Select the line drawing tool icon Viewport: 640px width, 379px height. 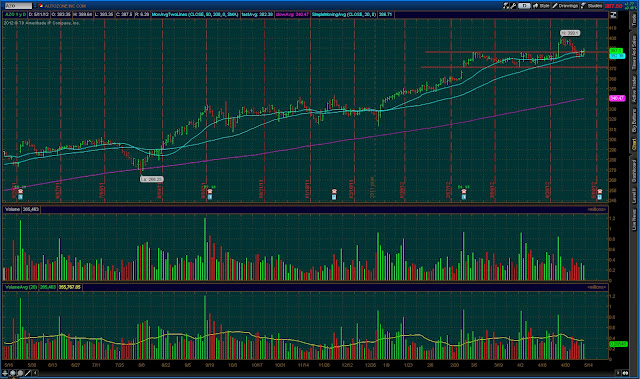pos(28,373)
